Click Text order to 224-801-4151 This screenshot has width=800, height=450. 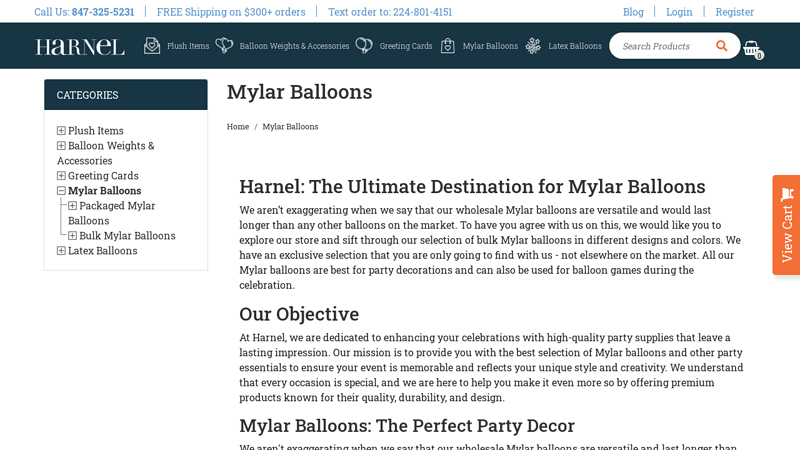point(390,12)
